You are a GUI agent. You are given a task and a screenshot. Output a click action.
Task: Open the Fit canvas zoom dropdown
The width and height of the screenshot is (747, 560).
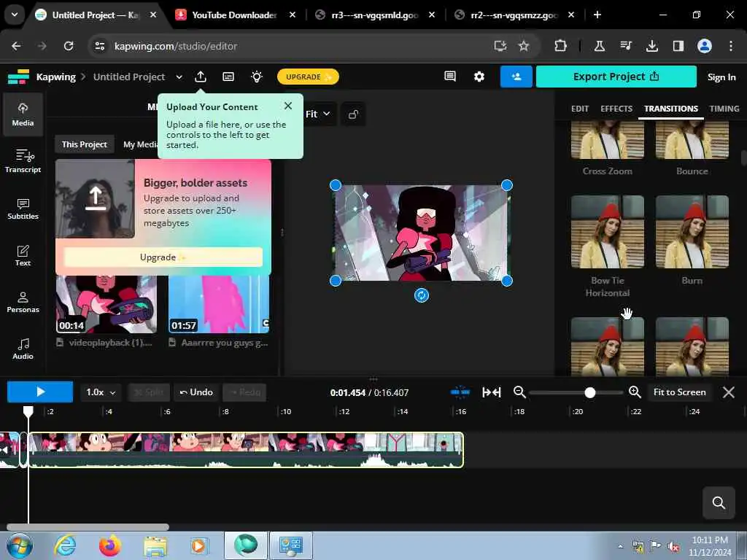(x=318, y=114)
